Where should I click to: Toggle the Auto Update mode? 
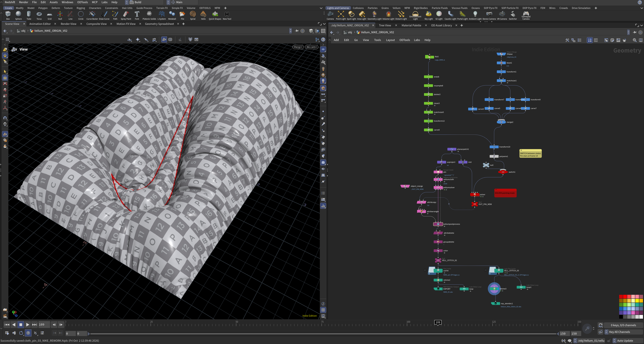tap(625, 341)
